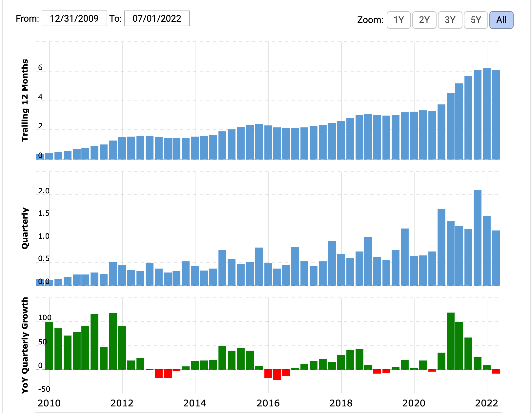Click the '2010' x-axis year label

point(49,403)
